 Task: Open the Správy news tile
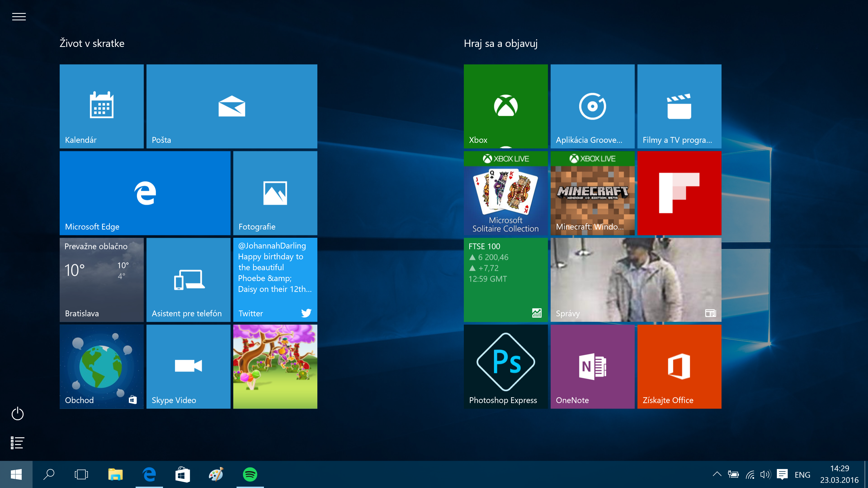click(636, 280)
